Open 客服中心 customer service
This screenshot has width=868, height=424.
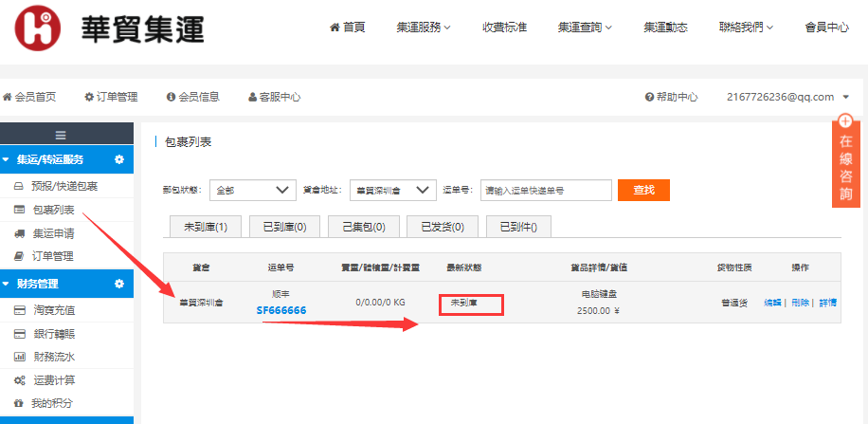pos(274,97)
